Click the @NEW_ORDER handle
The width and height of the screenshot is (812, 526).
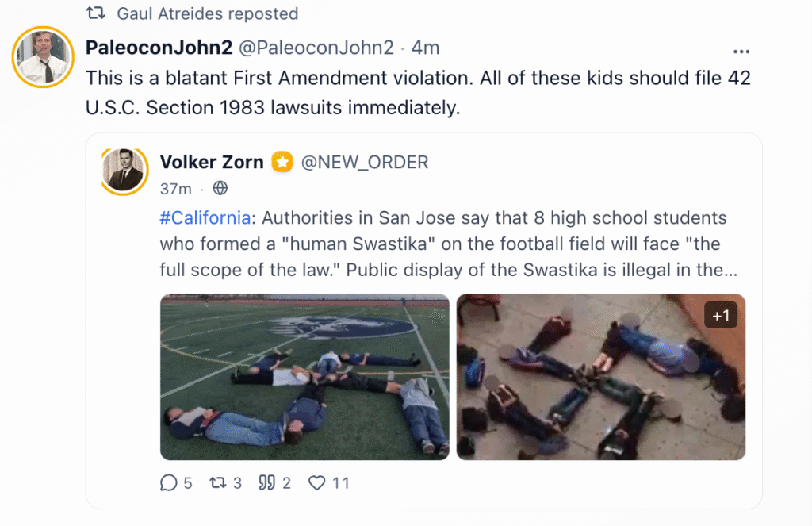364,163
